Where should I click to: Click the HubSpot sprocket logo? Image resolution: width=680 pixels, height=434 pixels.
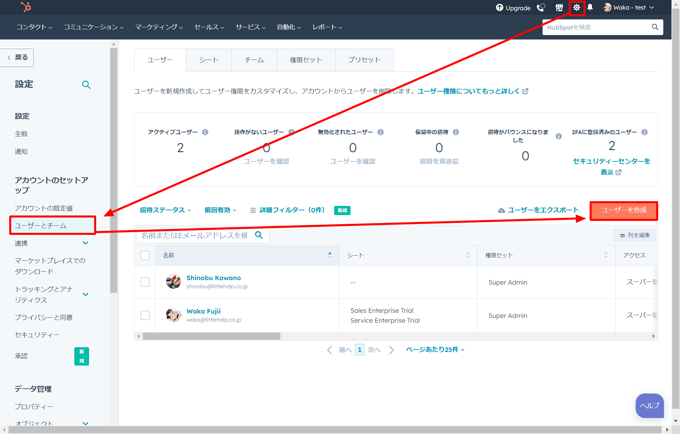pos(25,8)
